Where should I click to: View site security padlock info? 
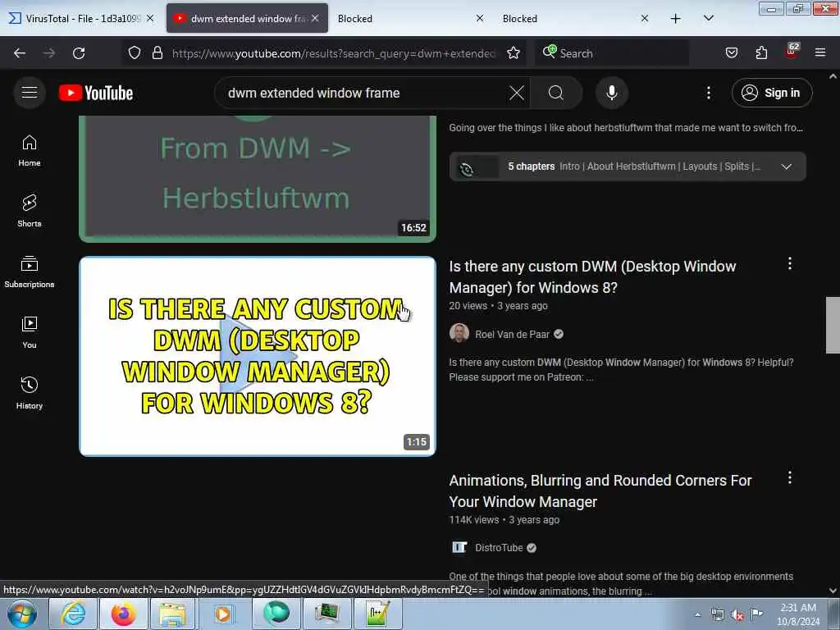[157, 53]
